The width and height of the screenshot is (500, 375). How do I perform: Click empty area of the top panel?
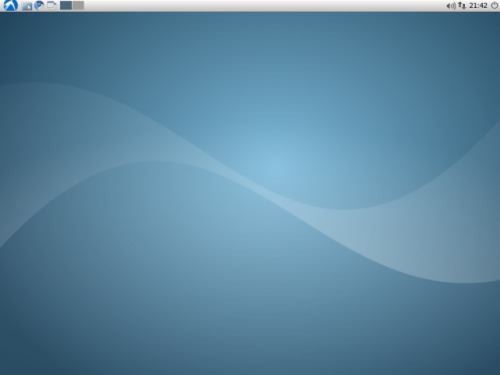pos(263,5)
